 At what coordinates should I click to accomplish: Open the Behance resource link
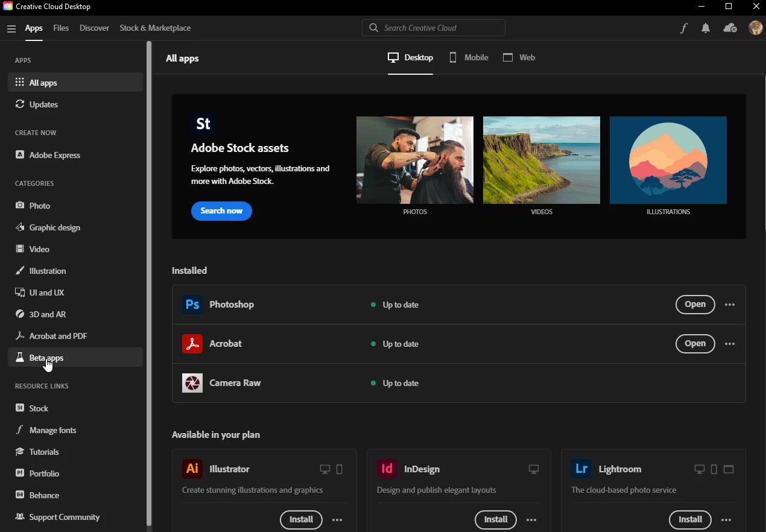pyautogui.click(x=75, y=495)
